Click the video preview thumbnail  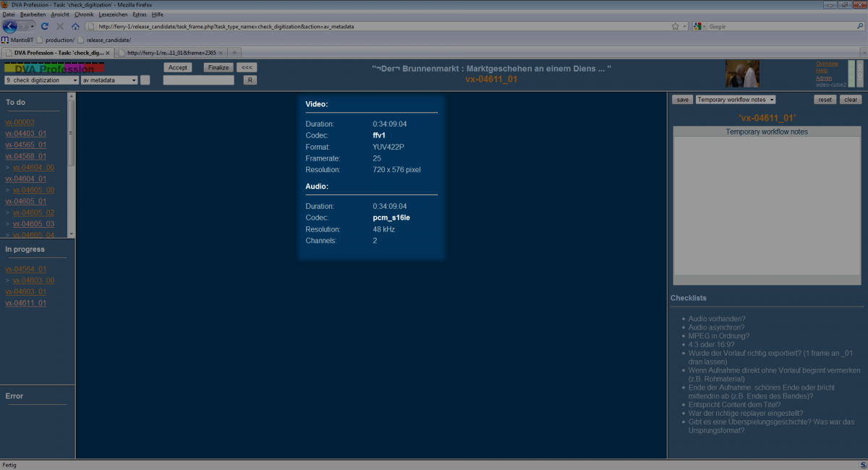coord(743,74)
